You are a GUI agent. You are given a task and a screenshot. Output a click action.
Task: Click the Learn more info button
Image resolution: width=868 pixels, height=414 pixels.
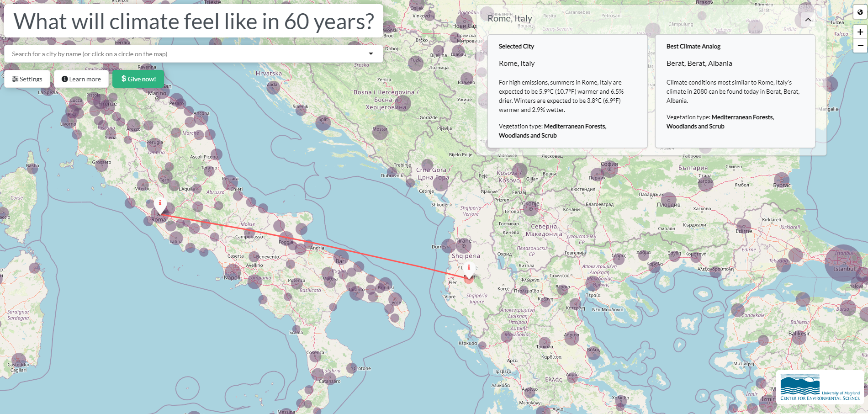81,79
